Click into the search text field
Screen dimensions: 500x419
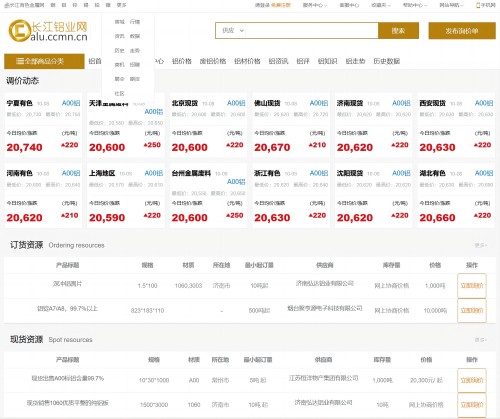(312, 31)
